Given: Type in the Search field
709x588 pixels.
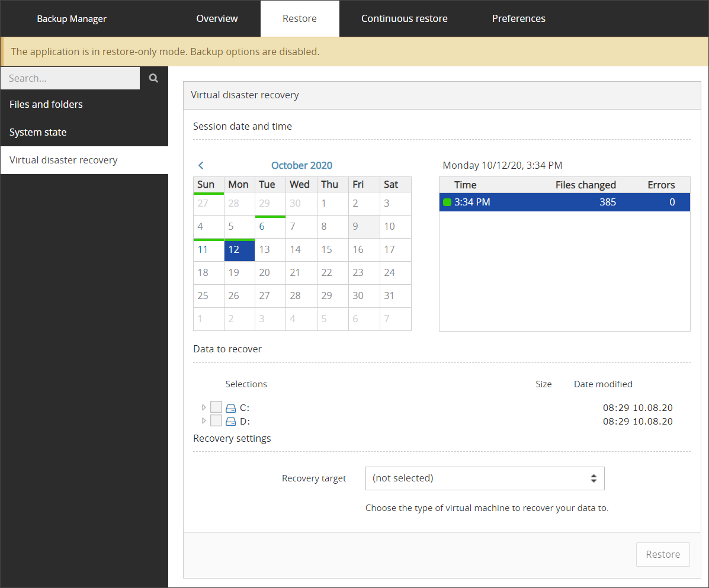Looking at the screenshot, I should (70, 78).
